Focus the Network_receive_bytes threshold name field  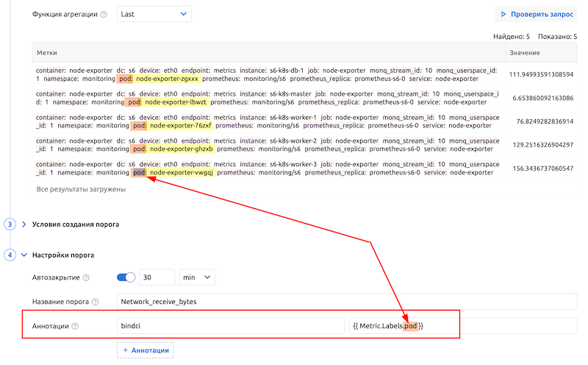(345, 302)
